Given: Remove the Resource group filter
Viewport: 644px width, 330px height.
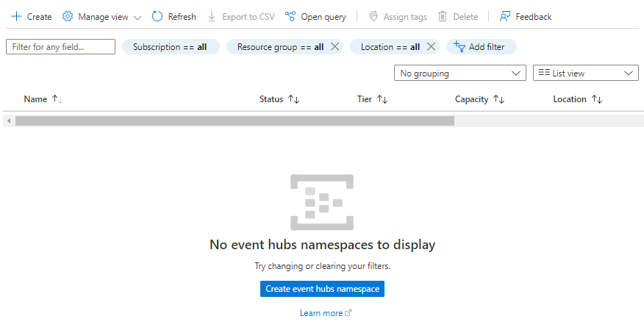Looking at the screenshot, I should click(334, 47).
